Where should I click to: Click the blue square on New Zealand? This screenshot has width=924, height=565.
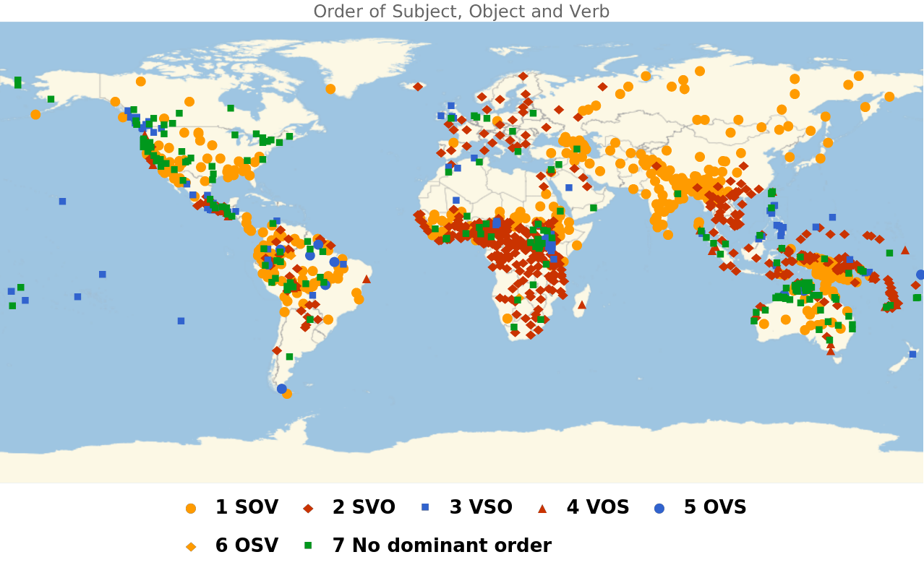(x=913, y=354)
